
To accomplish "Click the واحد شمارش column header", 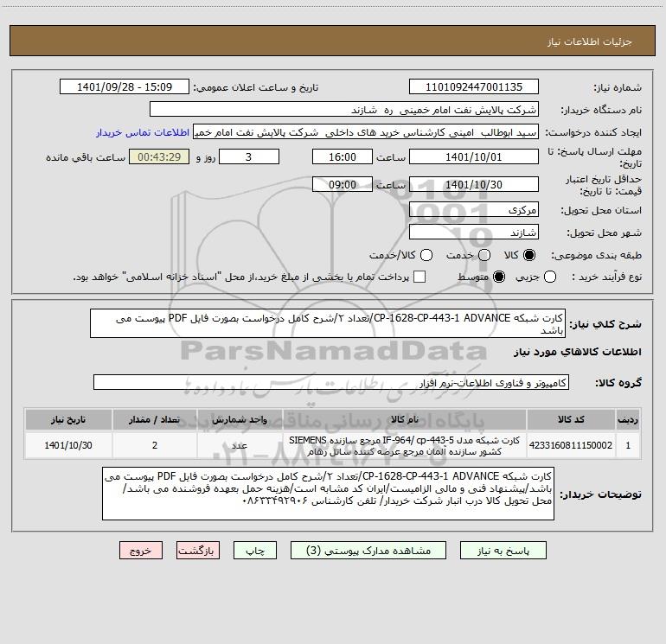I will (240, 419).
